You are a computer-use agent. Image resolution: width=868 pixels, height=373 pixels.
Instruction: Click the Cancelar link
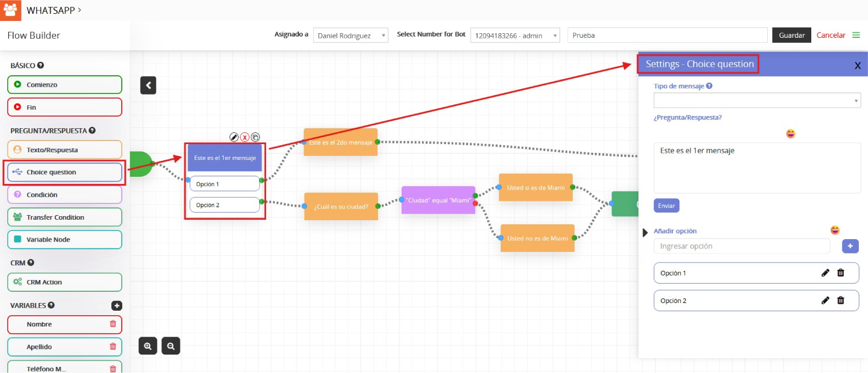point(831,35)
